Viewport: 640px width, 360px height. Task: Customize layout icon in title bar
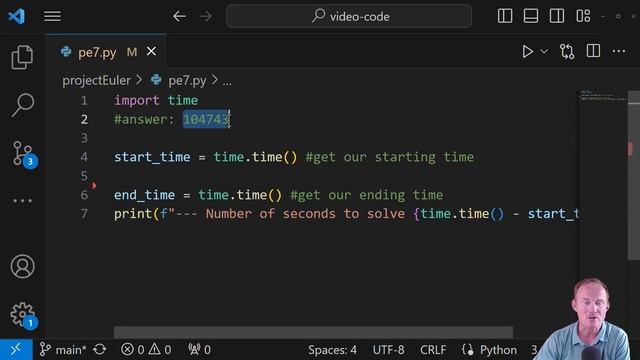coord(583,16)
